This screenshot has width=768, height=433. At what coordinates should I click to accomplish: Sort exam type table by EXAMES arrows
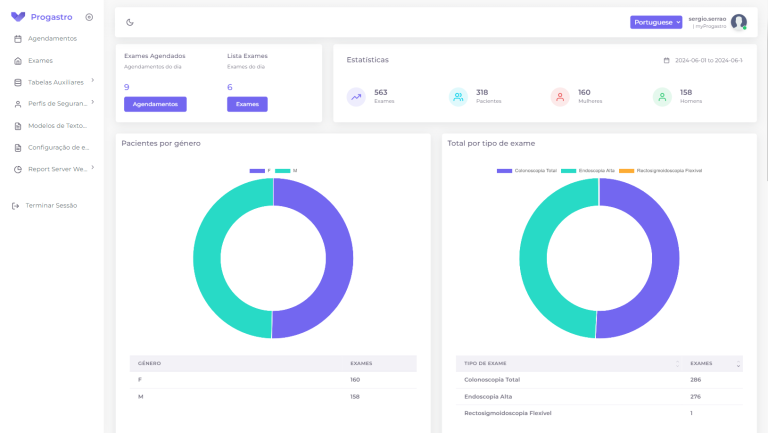(x=738, y=363)
